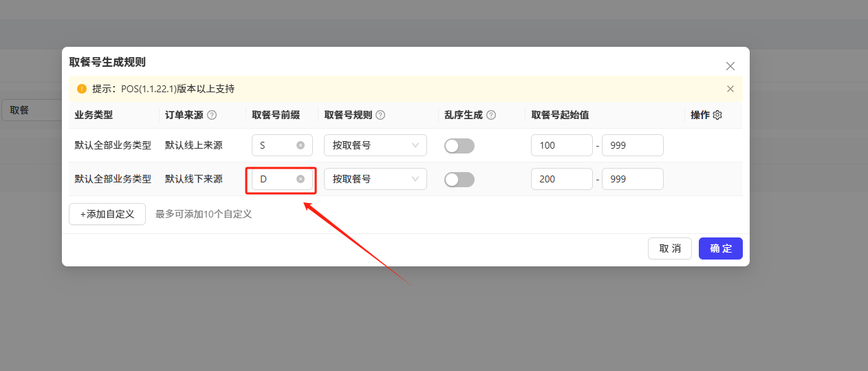Open the 订单来源 help tooltip icon

point(212,116)
